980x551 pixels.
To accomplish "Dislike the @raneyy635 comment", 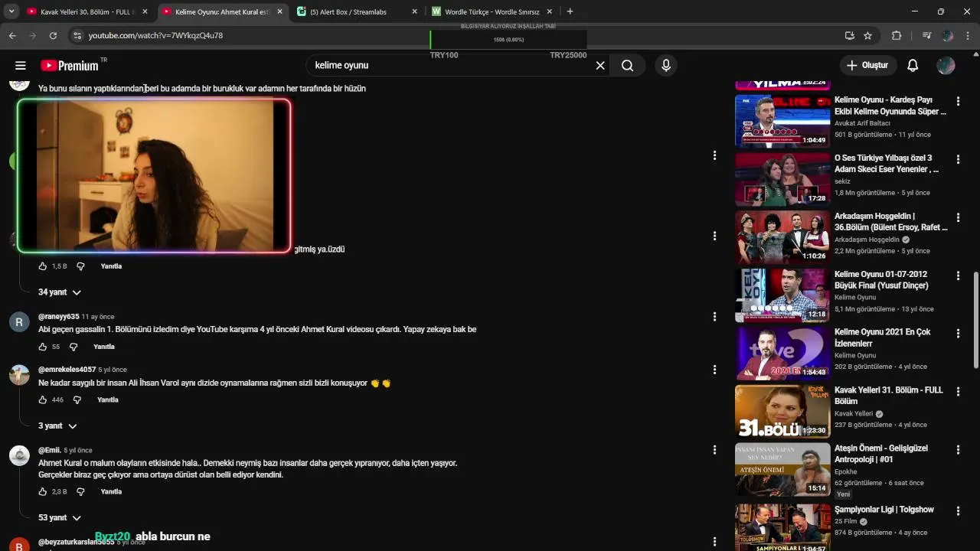I will (73, 347).
